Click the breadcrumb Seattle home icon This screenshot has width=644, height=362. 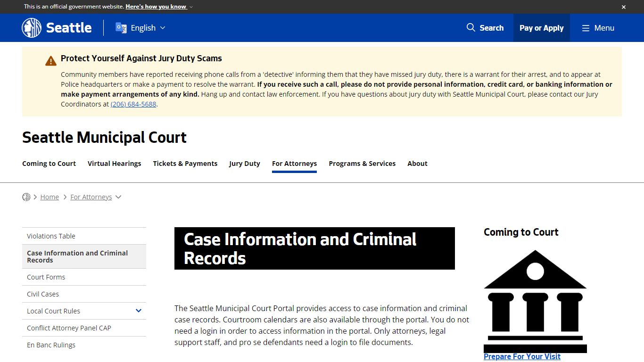[26, 197]
